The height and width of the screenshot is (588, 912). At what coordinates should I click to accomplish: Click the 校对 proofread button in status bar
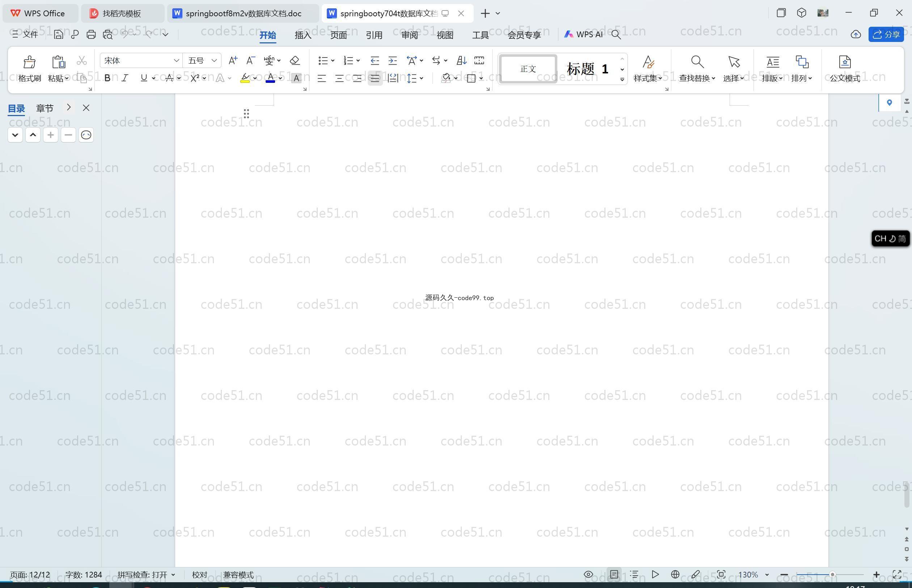(199, 575)
